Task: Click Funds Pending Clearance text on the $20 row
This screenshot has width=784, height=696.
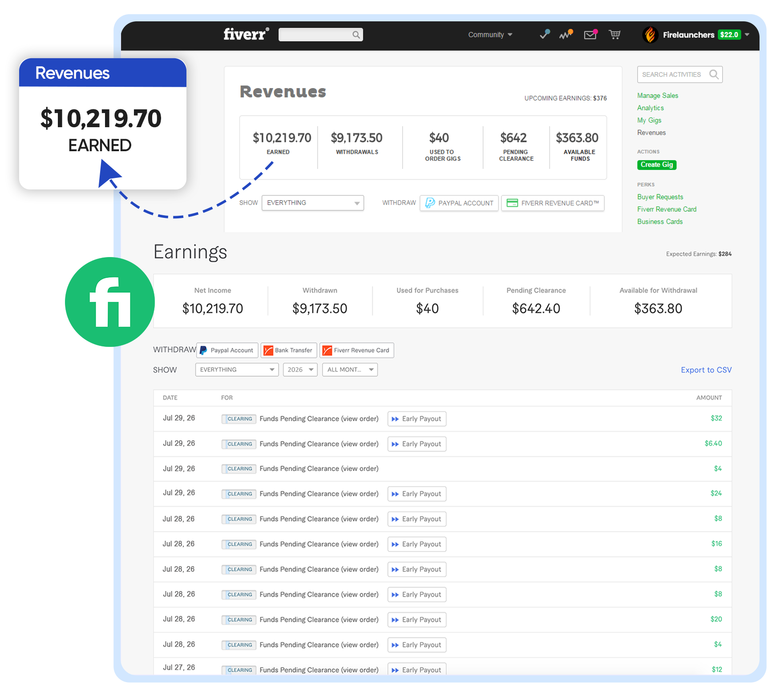Action: click(x=319, y=620)
